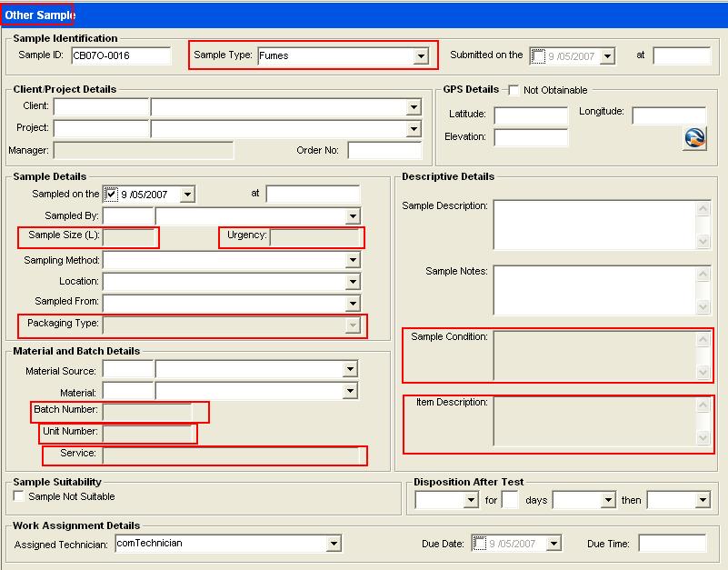Expand the Client name dropdown
The image size is (728, 570).
point(414,107)
